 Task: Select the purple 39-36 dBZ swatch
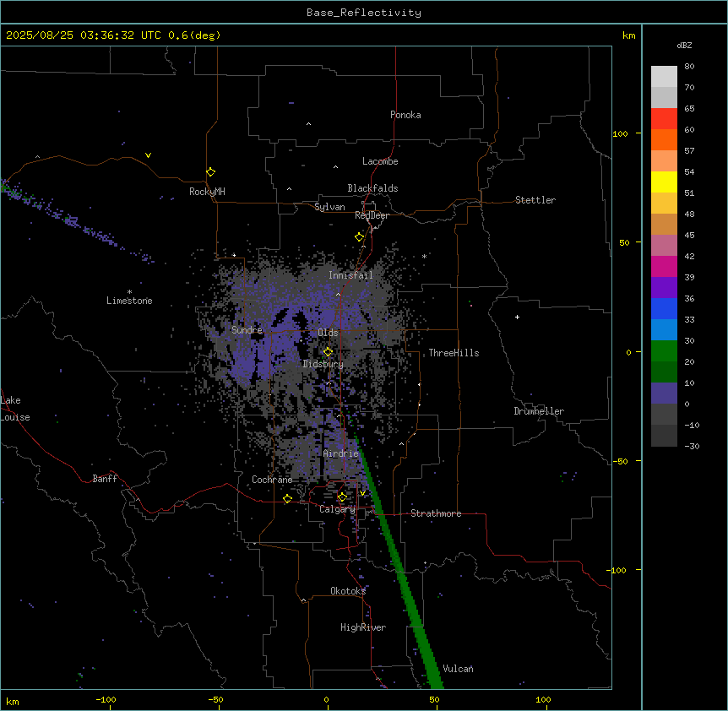tap(664, 288)
